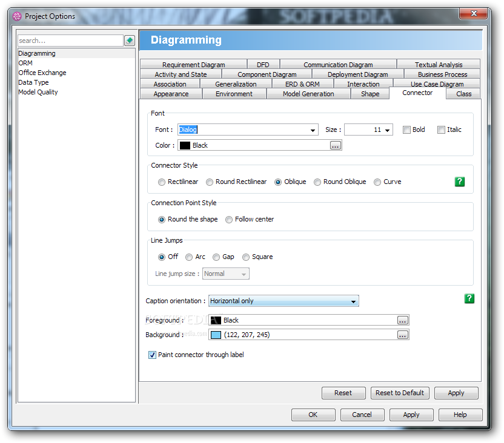Open the DFD tab
This screenshot has width=504, height=443.
click(x=263, y=65)
